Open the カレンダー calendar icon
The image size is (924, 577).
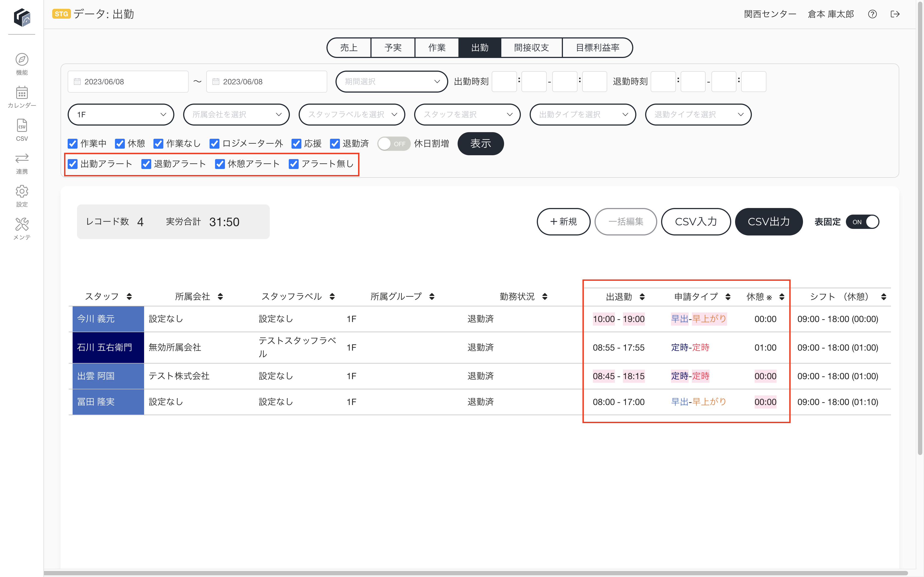point(22,93)
